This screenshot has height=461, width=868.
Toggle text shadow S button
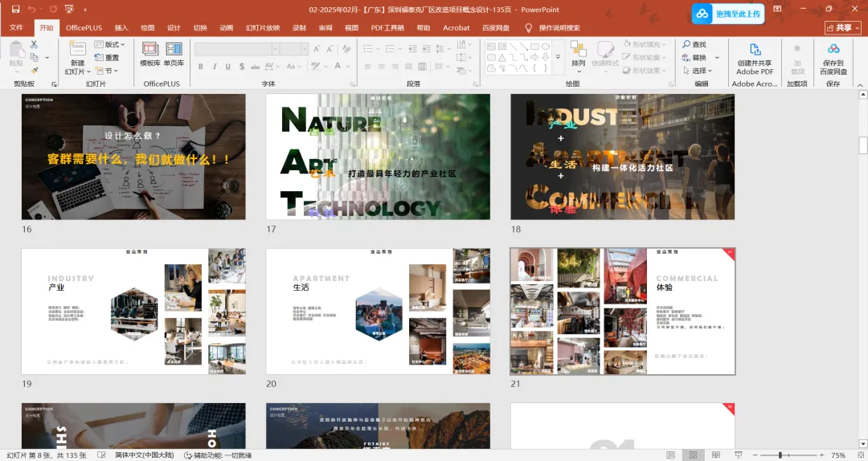[242, 67]
